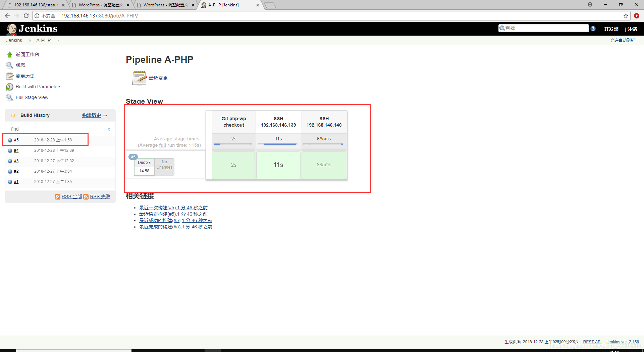Click the blue status ball for build #5
644x352 pixels.
tap(10, 140)
